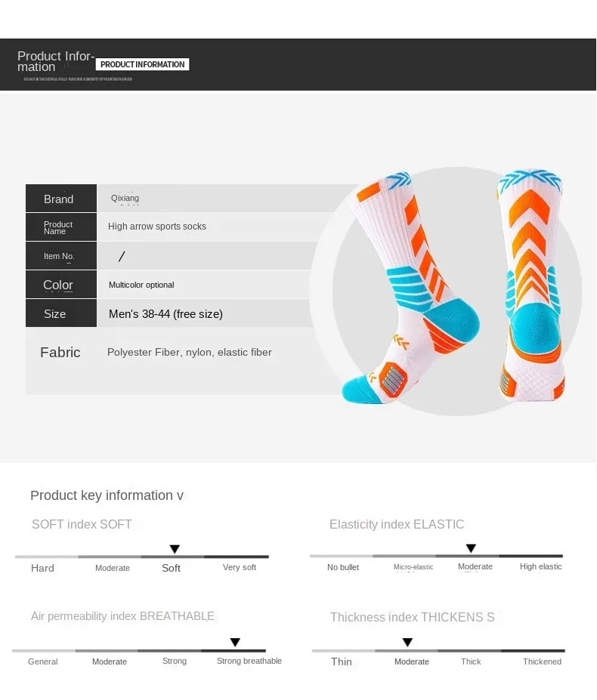Click High arrow sports socks name
The image size is (597, 700).
[157, 227]
